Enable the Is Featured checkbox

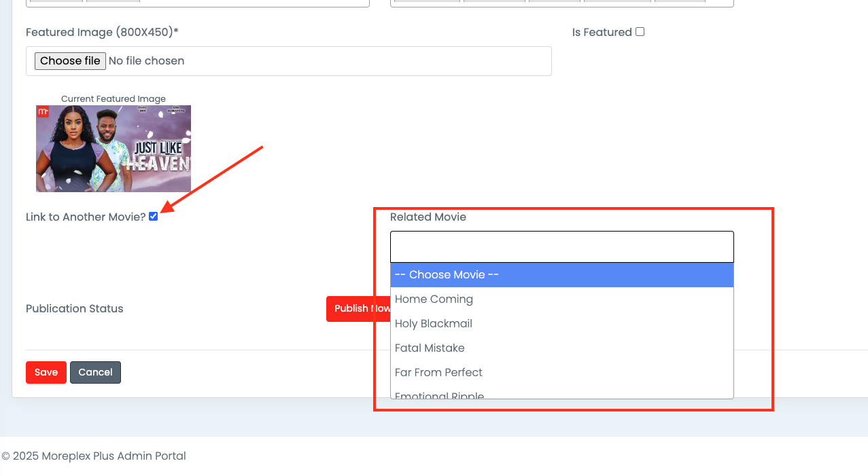tap(640, 32)
